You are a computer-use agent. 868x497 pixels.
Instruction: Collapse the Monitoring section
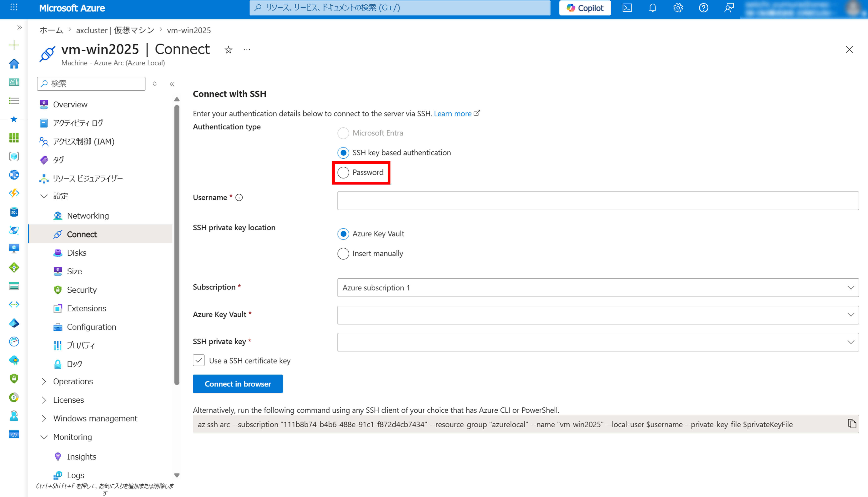44,437
